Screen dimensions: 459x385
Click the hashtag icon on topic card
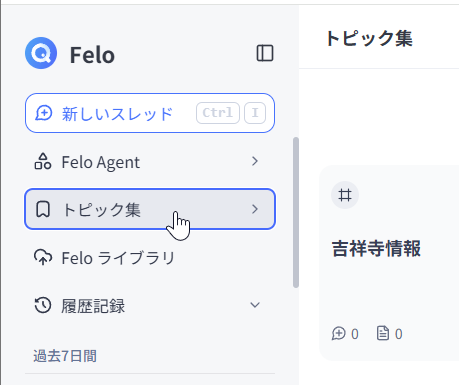tap(345, 195)
